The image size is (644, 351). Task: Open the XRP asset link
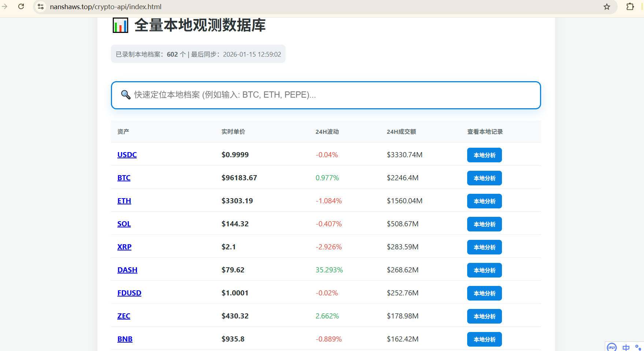pos(124,247)
